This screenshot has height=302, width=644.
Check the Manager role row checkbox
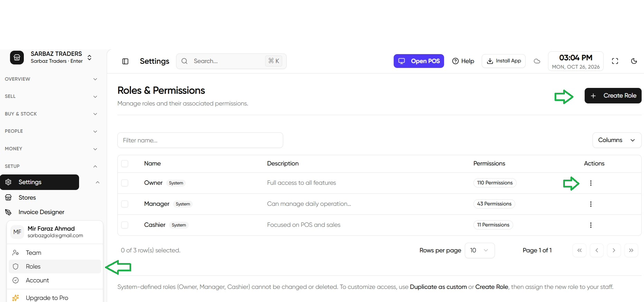click(125, 204)
